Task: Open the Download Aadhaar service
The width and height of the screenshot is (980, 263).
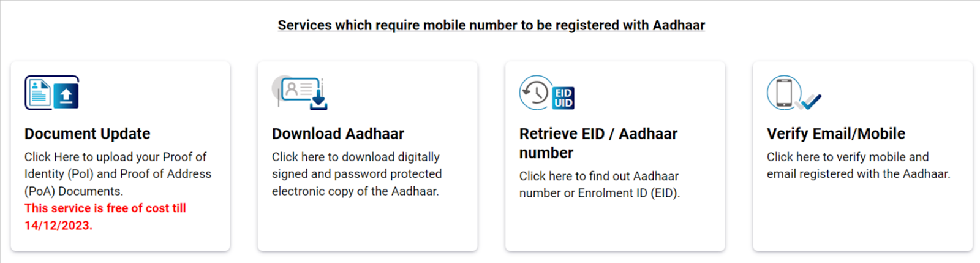Action: pyautogui.click(x=338, y=134)
